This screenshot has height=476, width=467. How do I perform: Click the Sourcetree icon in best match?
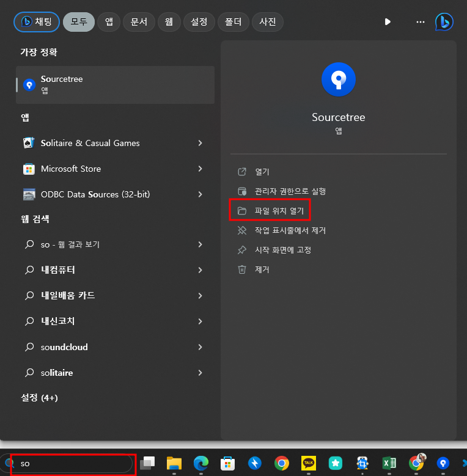point(29,85)
